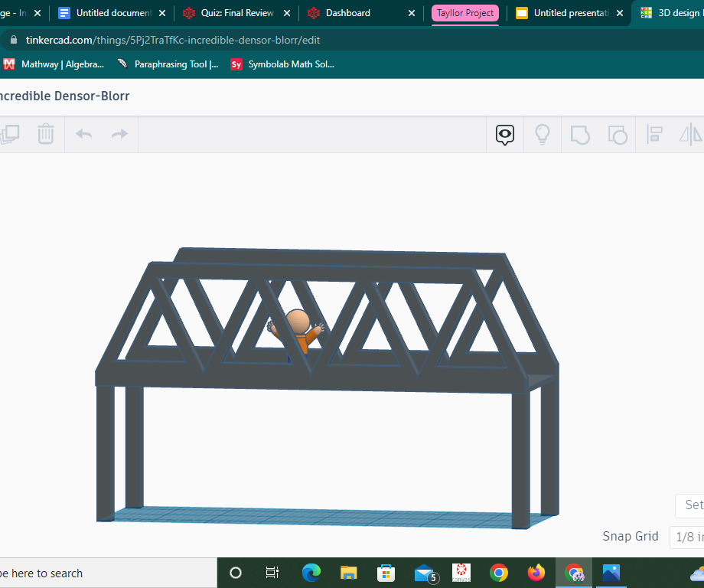Click the Undo arrow
Screen dimensions: 704x588
click(83, 134)
